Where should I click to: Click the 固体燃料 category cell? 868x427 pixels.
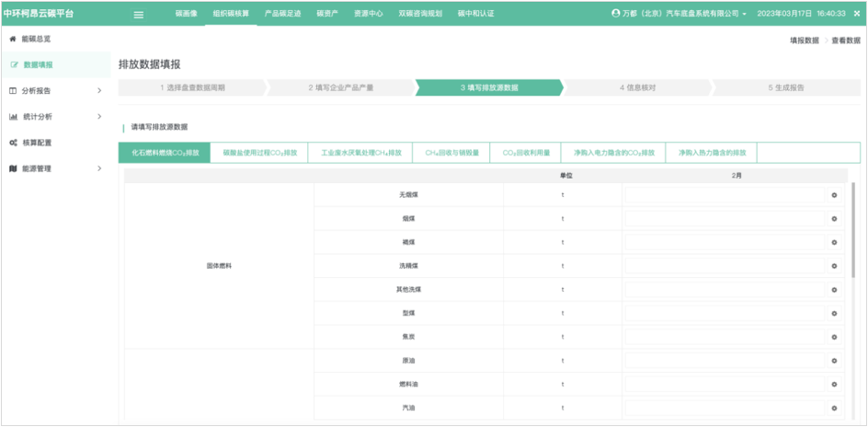[x=219, y=266]
